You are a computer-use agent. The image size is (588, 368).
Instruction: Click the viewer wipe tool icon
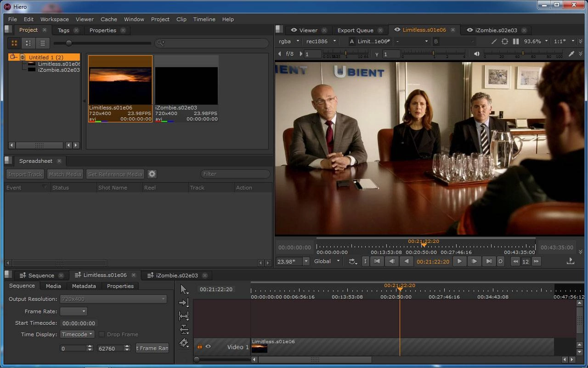pyautogui.click(x=494, y=41)
